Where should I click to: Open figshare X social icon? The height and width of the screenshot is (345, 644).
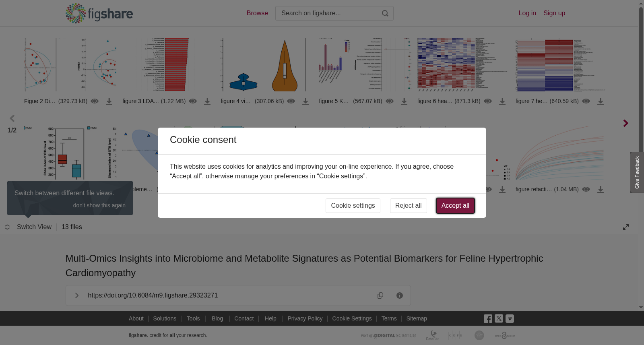[x=499, y=318]
